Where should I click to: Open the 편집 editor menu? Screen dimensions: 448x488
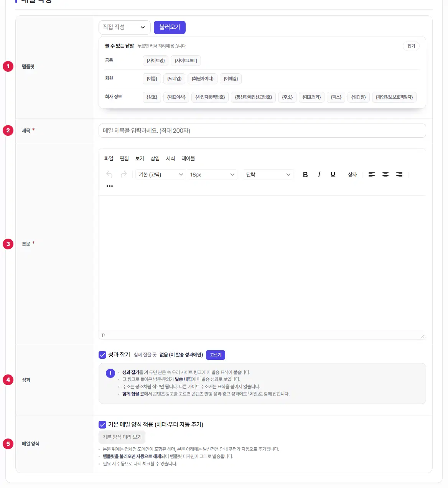pos(124,158)
